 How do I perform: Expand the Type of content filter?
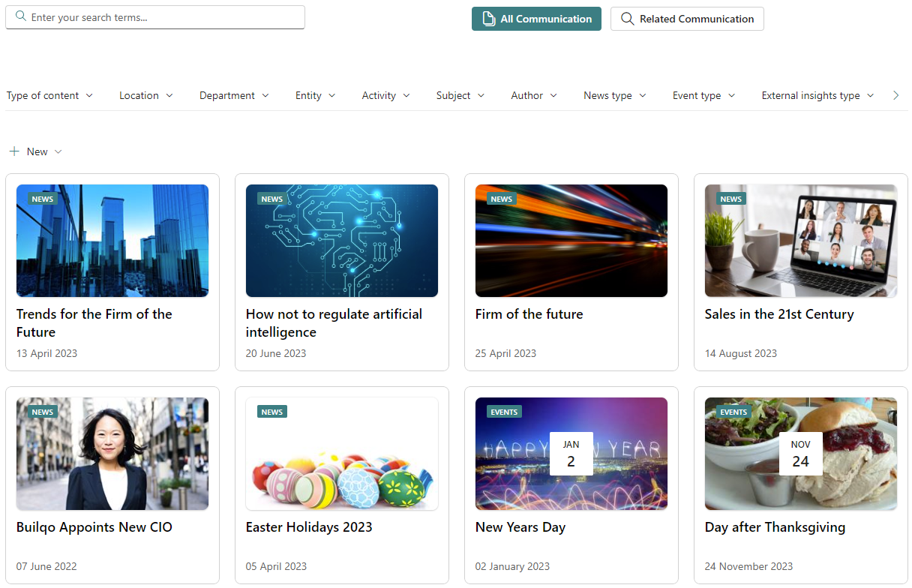tap(49, 95)
